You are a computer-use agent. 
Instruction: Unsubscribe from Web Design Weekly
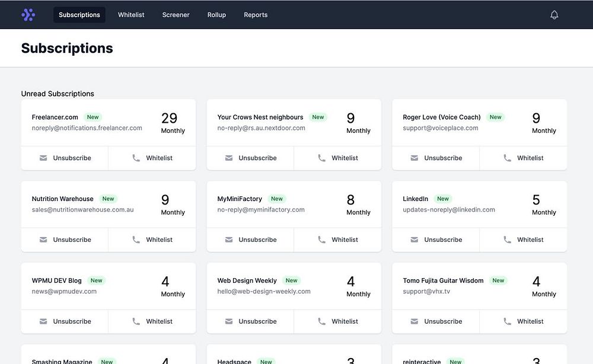250,321
